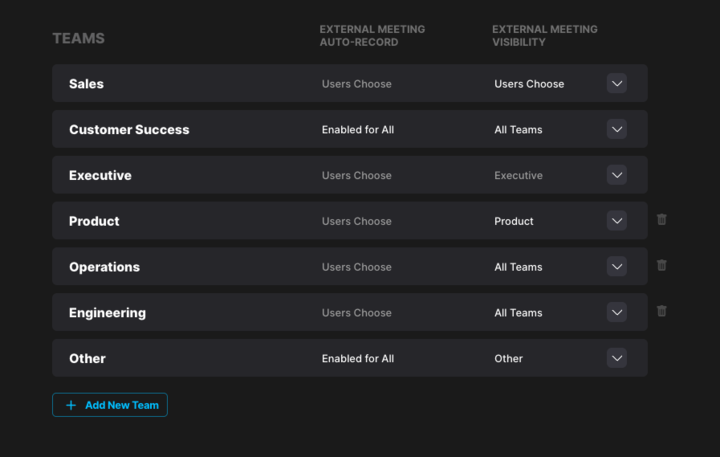Click Engineering's All Teams visibility value
720x457 pixels.
[x=518, y=313]
